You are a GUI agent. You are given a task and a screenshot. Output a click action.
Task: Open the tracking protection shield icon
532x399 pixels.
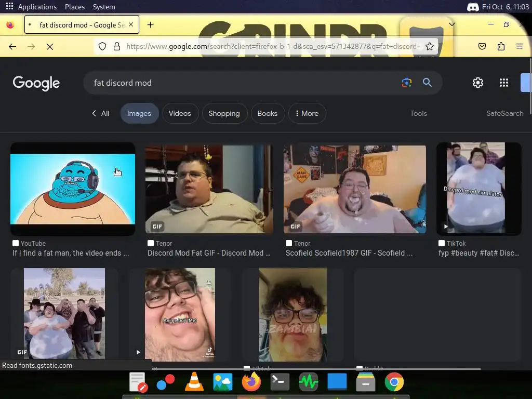pyautogui.click(x=102, y=46)
